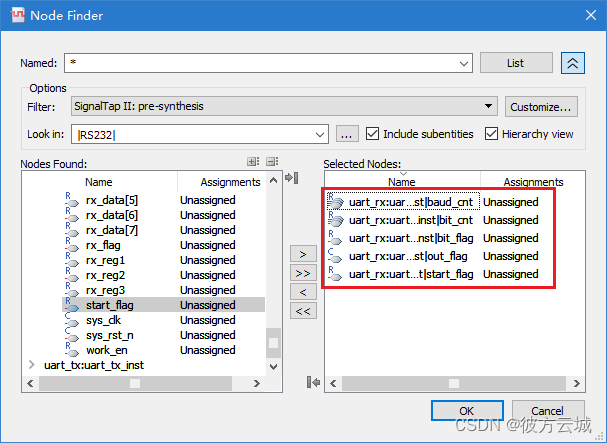Click the rx_data[6] register node icon
The height and width of the screenshot is (443, 607).
(x=71, y=215)
